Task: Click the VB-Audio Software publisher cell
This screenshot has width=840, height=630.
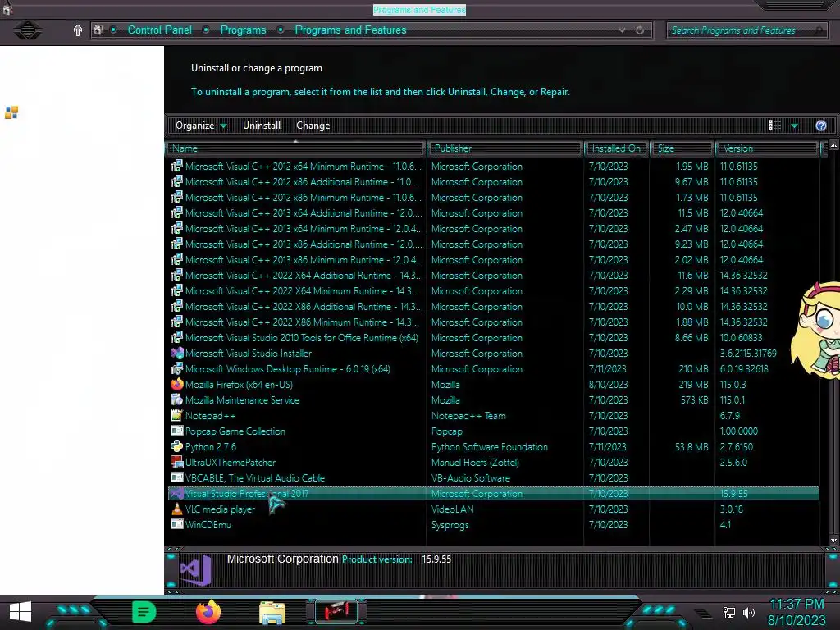Action: (471, 478)
